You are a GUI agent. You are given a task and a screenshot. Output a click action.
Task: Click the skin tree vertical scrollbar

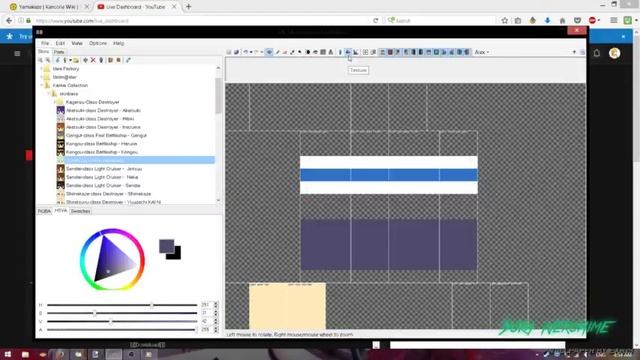click(x=218, y=134)
